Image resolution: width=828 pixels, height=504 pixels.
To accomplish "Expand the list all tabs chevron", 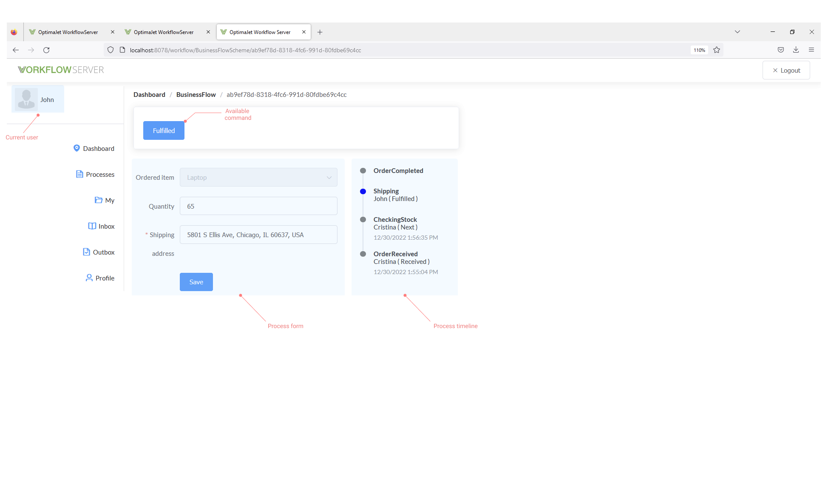I will [x=737, y=32].
